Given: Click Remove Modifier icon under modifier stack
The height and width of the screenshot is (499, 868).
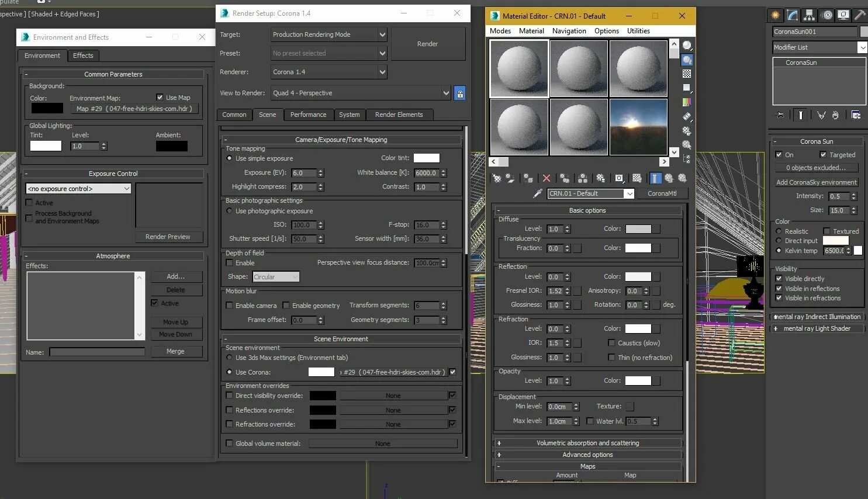Looking at the screenshot, I should click(x=835, y=115).
